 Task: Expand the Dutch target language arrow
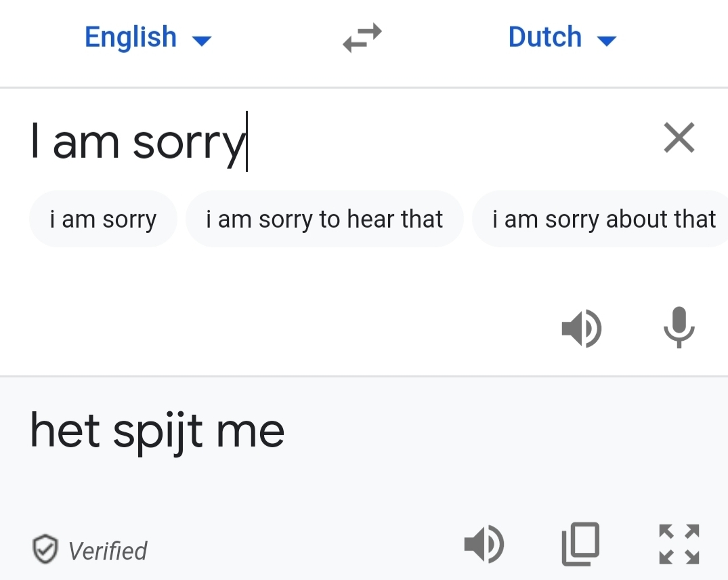[x=607, y=41]
